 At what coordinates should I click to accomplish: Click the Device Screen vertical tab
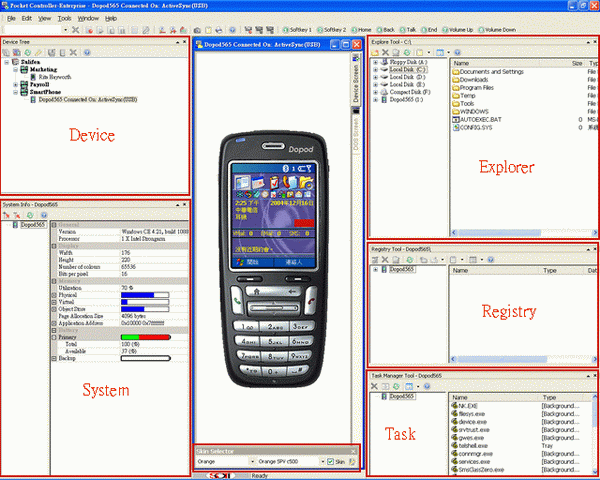[x=355, y=79]
